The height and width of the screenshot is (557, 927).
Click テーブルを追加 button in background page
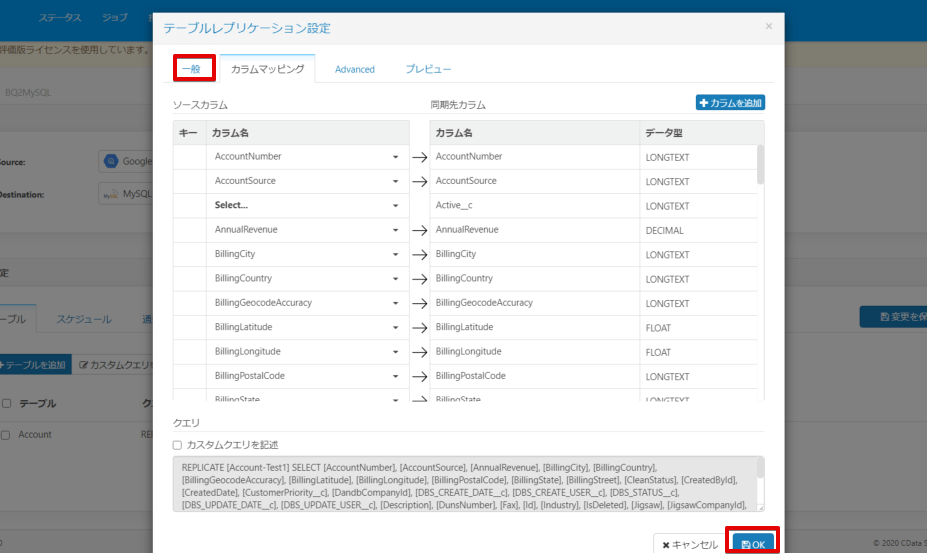pyautogui.click(x=35, y=365)
